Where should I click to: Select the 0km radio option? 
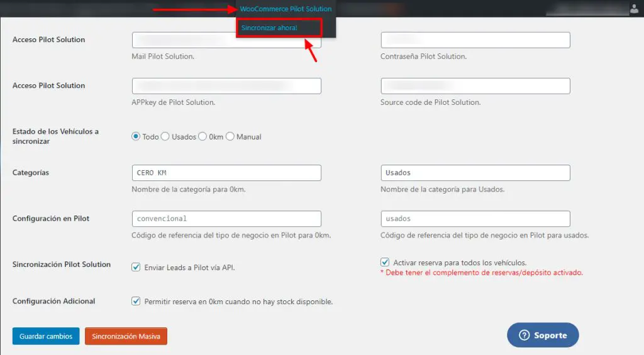[x=203, y=136]
